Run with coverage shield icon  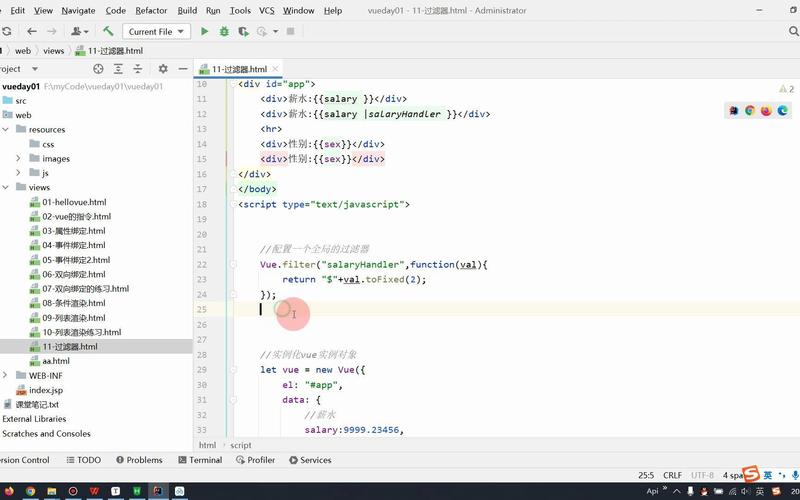point(243,32)
